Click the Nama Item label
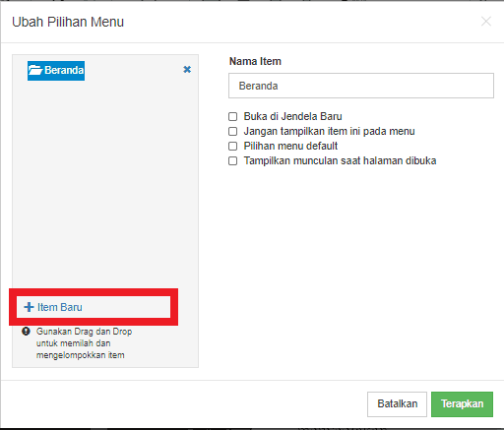The image size is (504, 430). [x=255, y=61]
